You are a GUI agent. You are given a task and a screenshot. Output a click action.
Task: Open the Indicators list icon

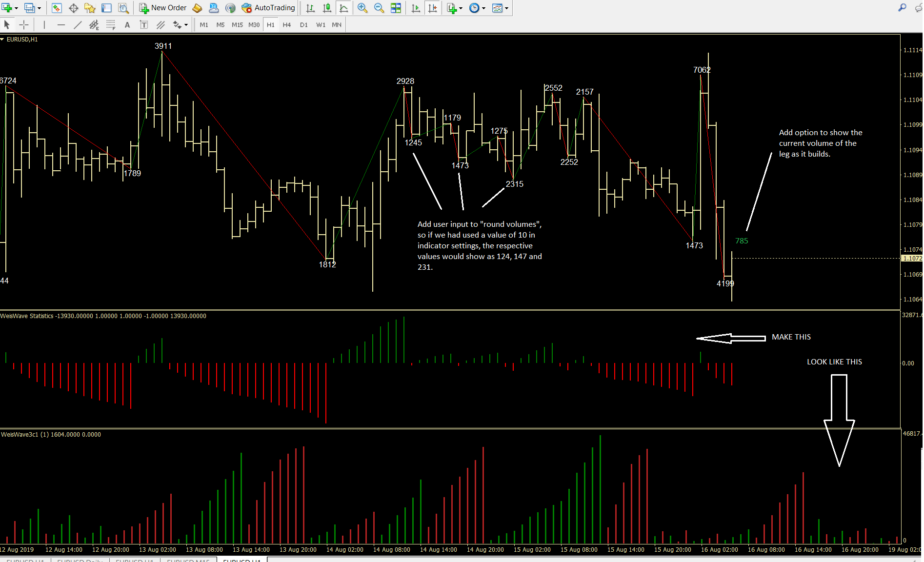coord(452,8)
